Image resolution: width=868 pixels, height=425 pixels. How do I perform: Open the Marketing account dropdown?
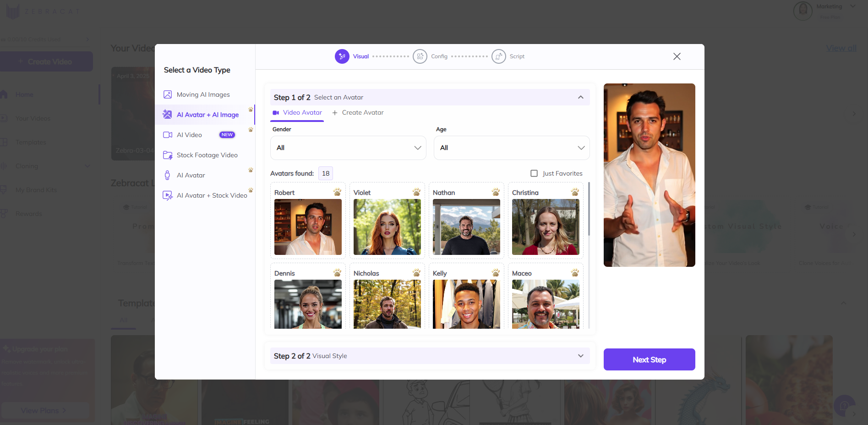[x=853, y=6]
